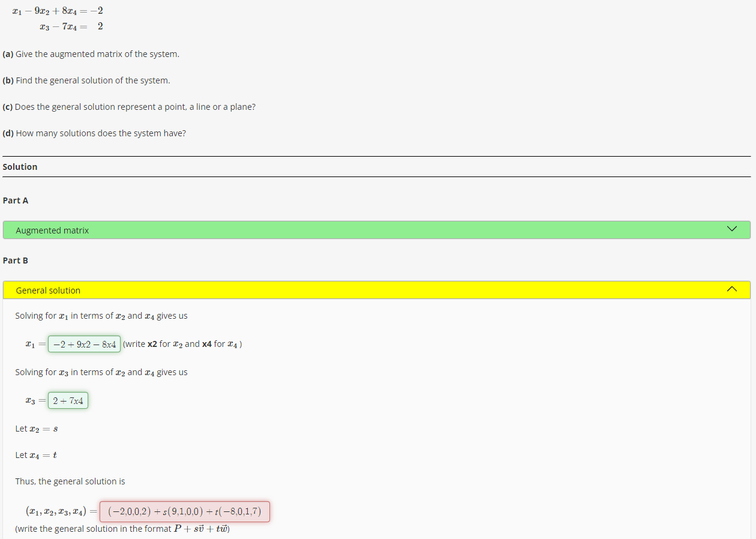Select the x3 answer box showing 2 + 7x4

coord(68,400)
